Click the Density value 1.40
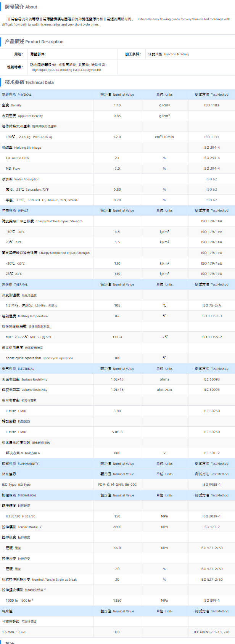The image size is (235, 644). click(x=117, y=105)
